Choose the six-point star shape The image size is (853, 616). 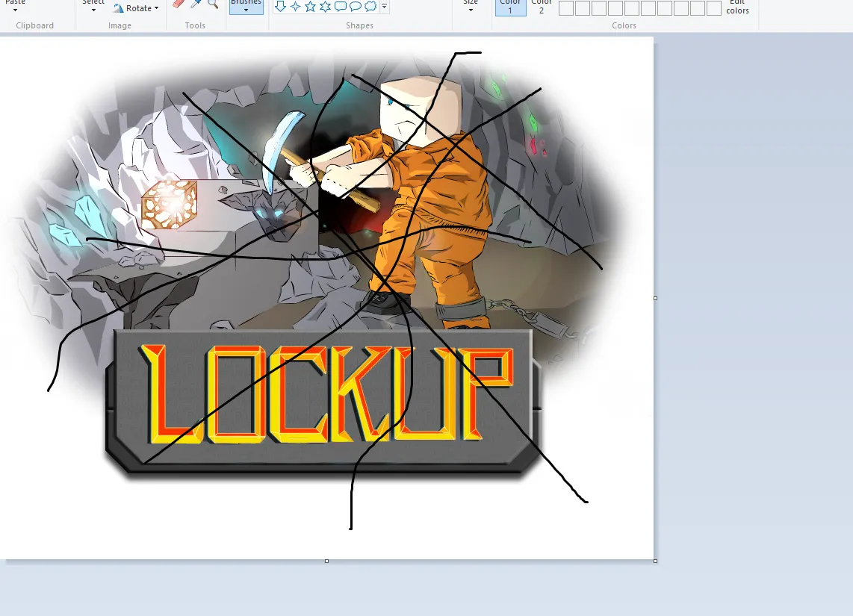326,7
